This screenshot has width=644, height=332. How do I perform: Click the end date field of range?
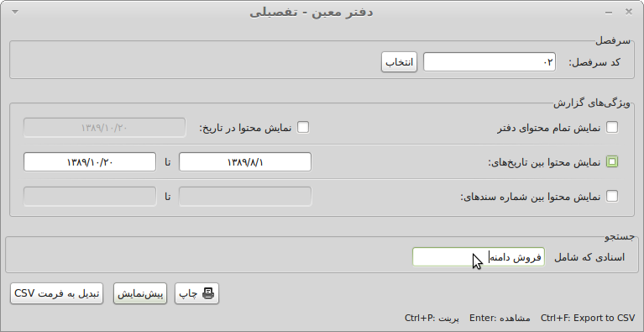(x=90, y=162)
